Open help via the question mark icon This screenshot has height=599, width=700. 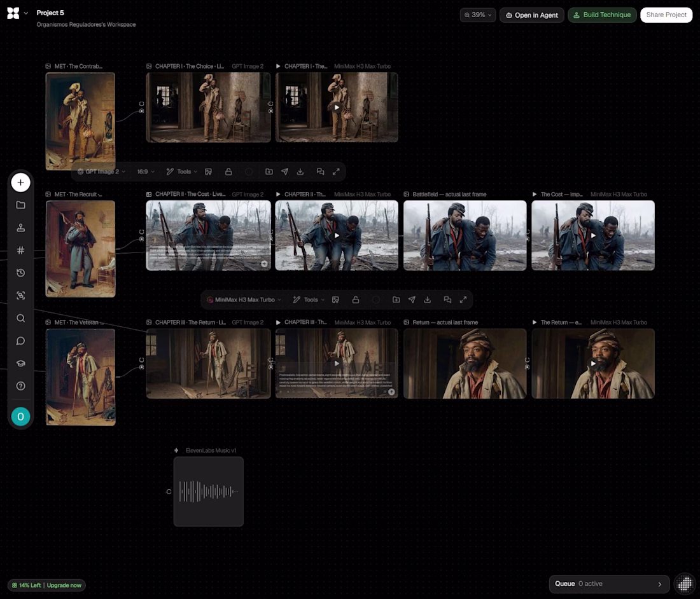20,386
